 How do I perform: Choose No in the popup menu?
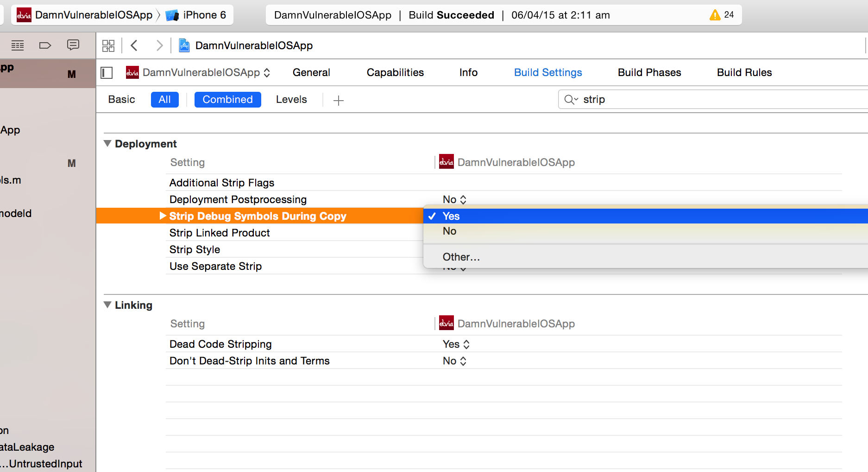[x=646, y=231]
